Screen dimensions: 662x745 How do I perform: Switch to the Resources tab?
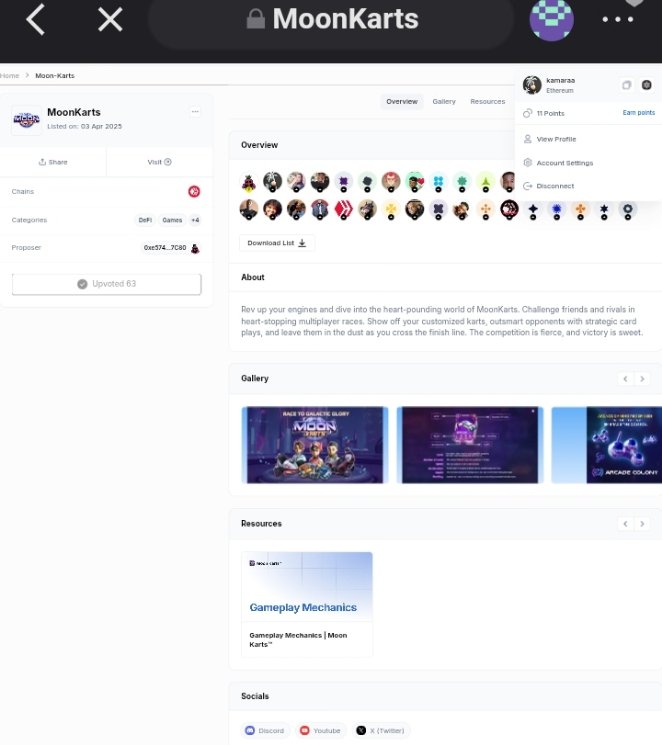tap(488, 102)
